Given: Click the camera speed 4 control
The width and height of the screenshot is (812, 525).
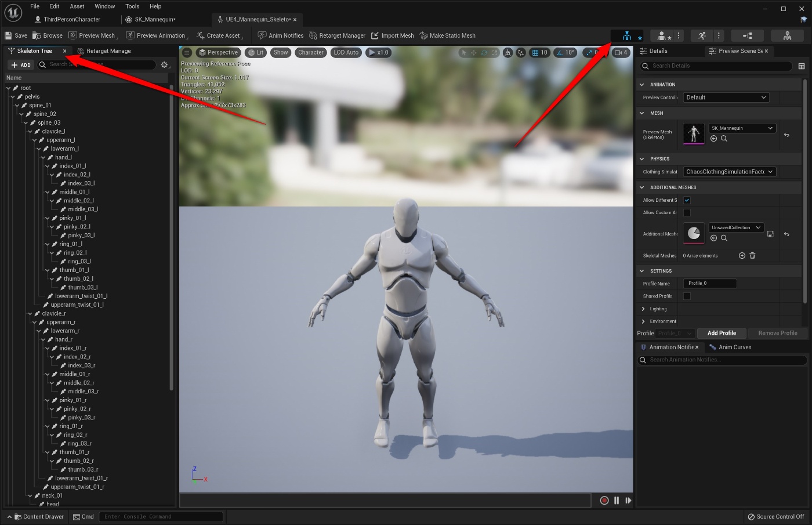Looking at the screenshot, I should point(620,52).
